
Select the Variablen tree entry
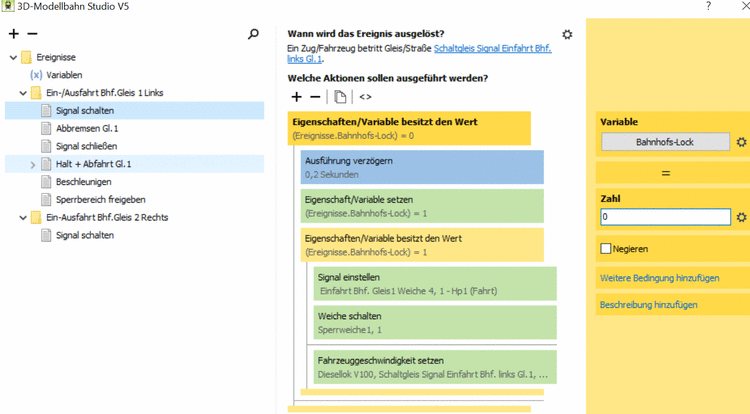(64, 75)
